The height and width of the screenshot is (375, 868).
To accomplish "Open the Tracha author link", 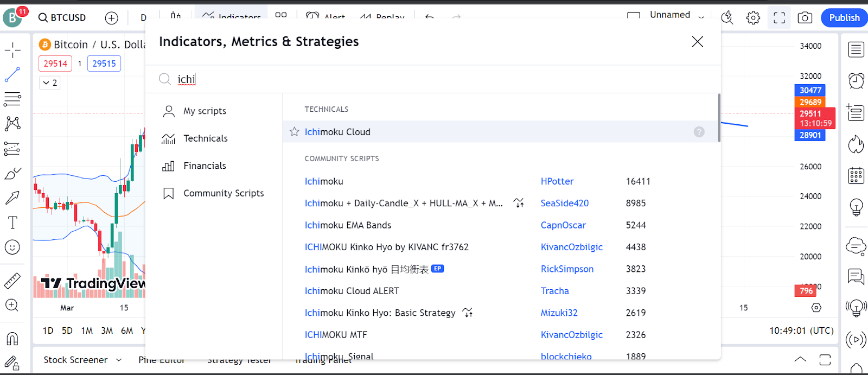I will click(x=554, y=291).
